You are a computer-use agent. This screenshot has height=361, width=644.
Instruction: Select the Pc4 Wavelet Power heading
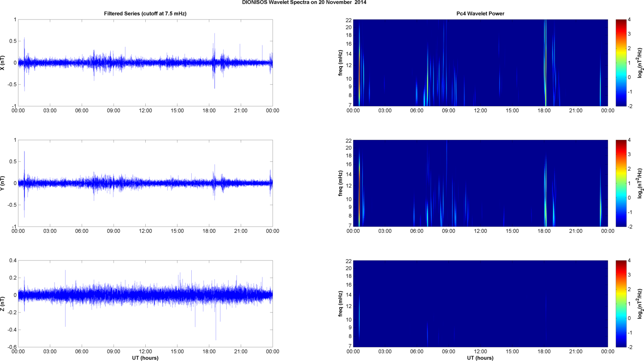(480, 14)
